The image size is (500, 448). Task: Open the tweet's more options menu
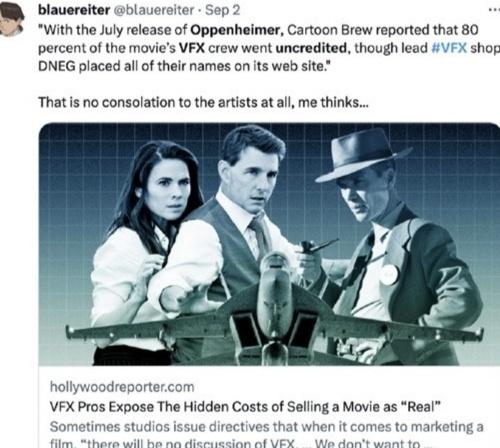point(494,10)
